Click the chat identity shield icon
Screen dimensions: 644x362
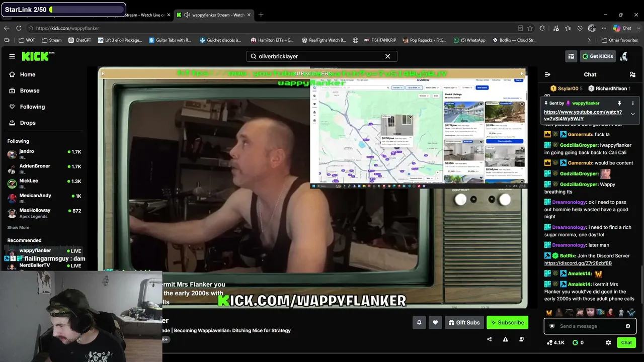click(552, 326)
